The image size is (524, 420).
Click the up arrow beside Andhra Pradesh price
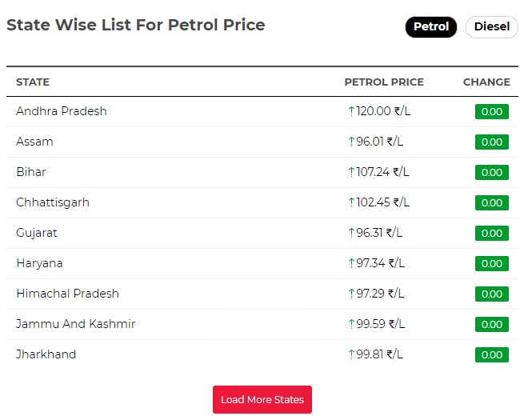click(x=351, y=111)
